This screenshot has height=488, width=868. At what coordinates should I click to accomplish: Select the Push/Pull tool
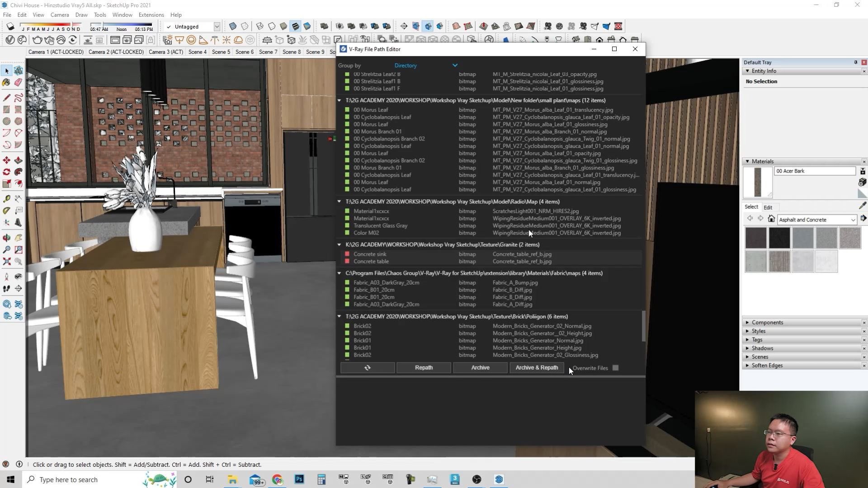(x=18, y=160)
